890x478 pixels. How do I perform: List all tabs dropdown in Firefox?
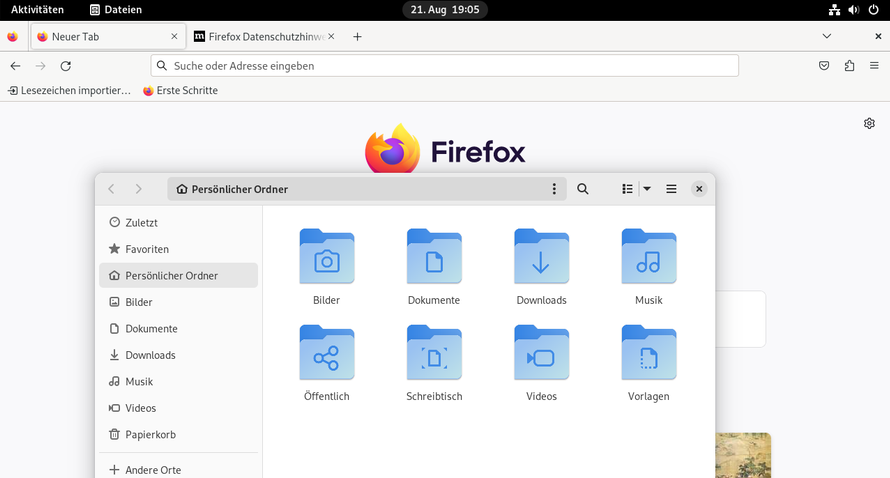pyautogui.click(x=826, y=36)
